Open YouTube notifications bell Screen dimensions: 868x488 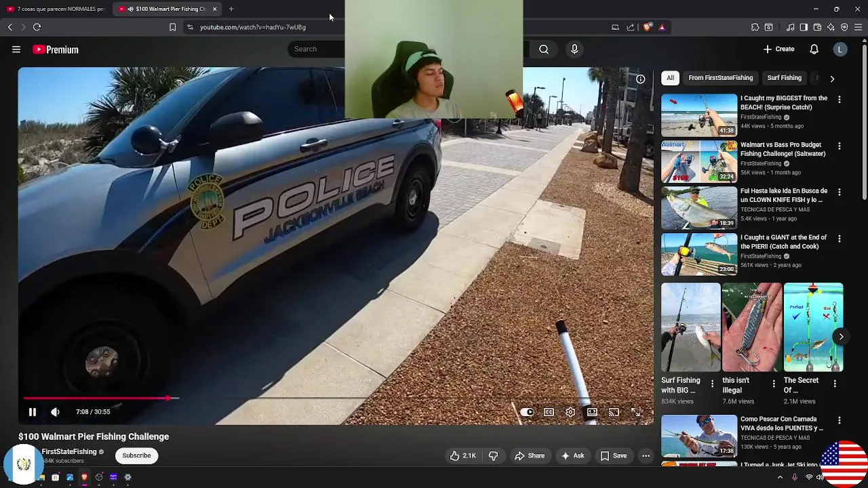coord(814,49)
